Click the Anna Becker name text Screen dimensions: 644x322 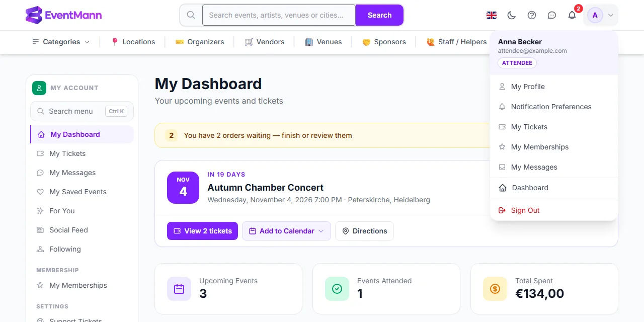pos(520,42)
